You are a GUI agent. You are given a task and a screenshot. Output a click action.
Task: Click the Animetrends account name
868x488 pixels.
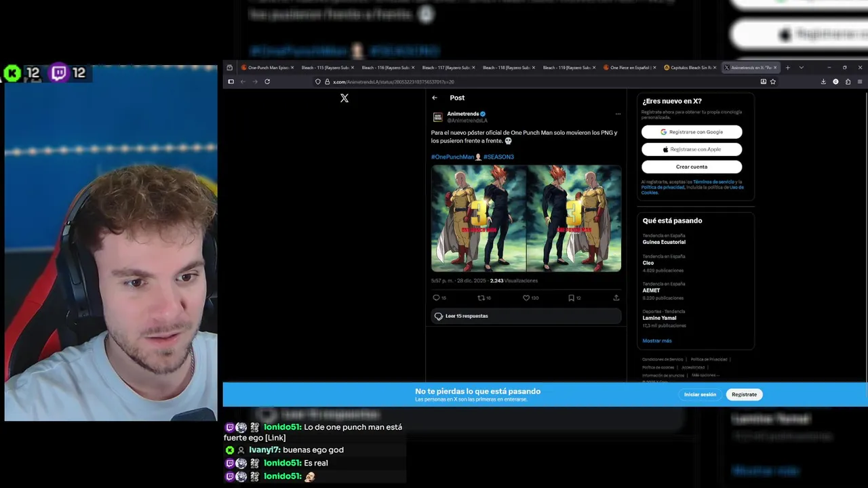[462, 114]
